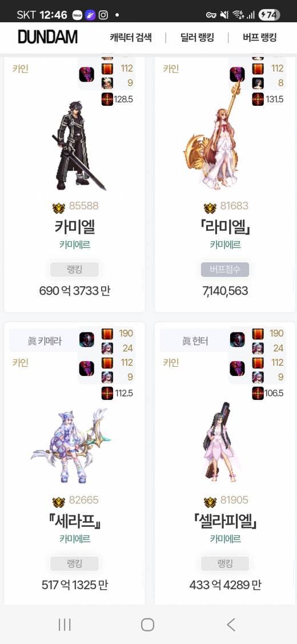The height and width of the screenshot is (644, 297).
Task: Switch to 버프 랭킹 tab
Action: point(260,38)
